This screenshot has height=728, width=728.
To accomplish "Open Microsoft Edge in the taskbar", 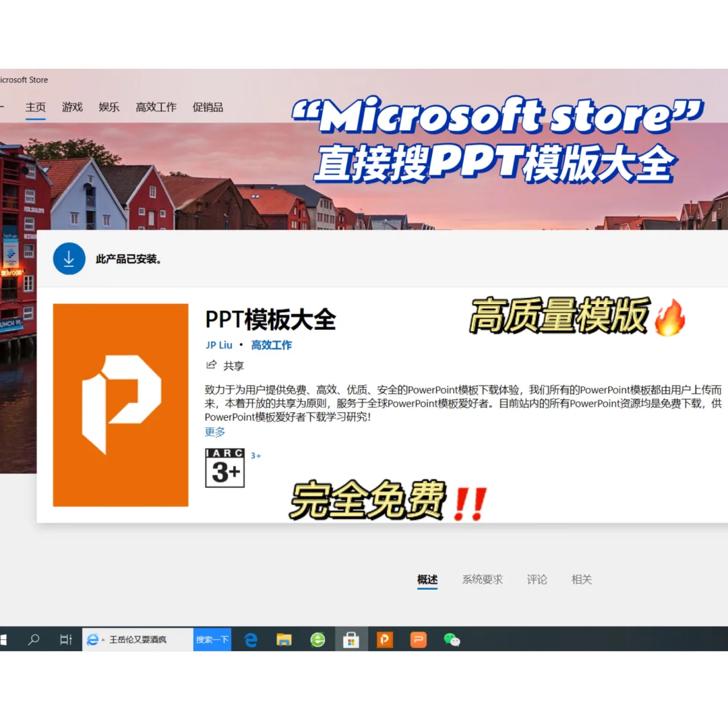I will tap(250, 639).
